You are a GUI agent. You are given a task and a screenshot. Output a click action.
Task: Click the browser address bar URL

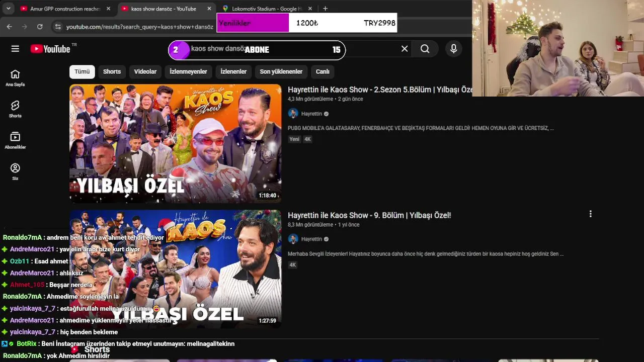[140, 26]
